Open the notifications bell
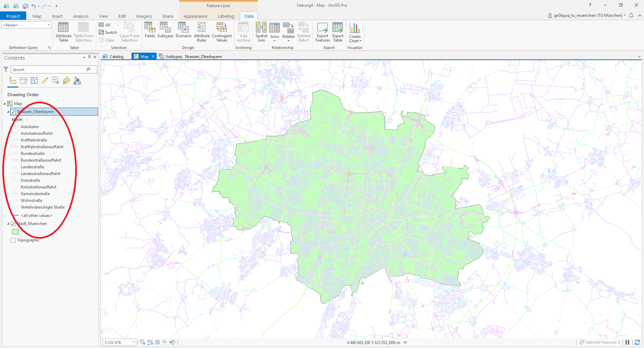Viewport: 644px width, 348px height. coord(631,15)
